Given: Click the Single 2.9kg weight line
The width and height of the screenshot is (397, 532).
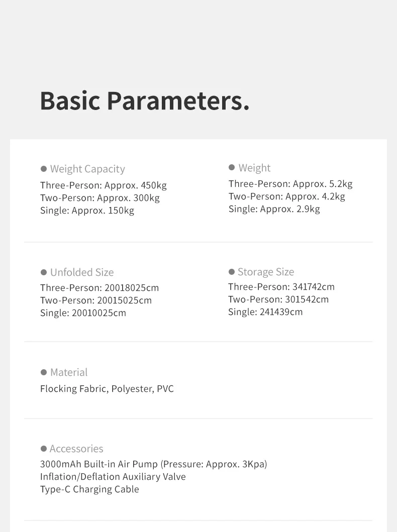Looking at the screenshot, I should tap(274, 209).
